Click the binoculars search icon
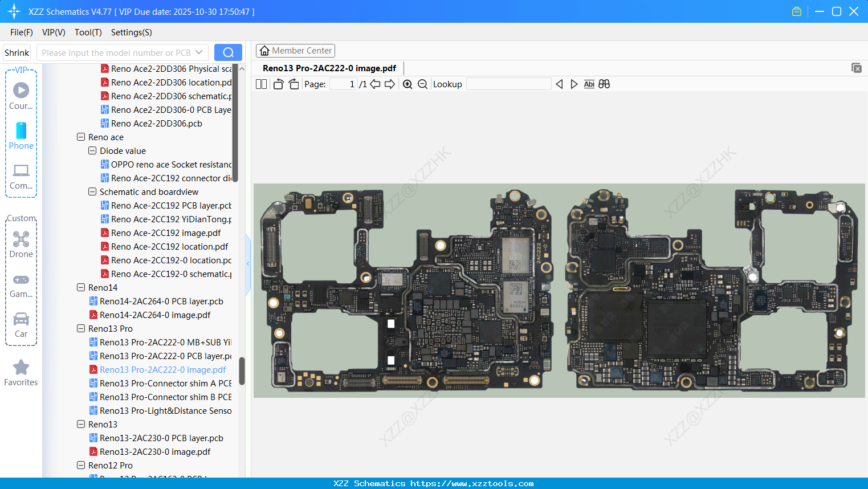868x489 pixels. point(604,84)
